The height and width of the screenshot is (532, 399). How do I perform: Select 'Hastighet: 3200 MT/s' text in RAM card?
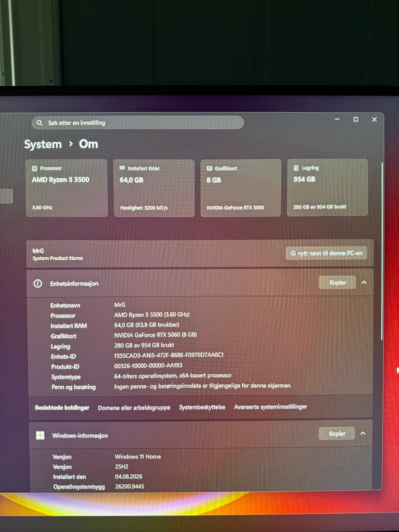144,208
